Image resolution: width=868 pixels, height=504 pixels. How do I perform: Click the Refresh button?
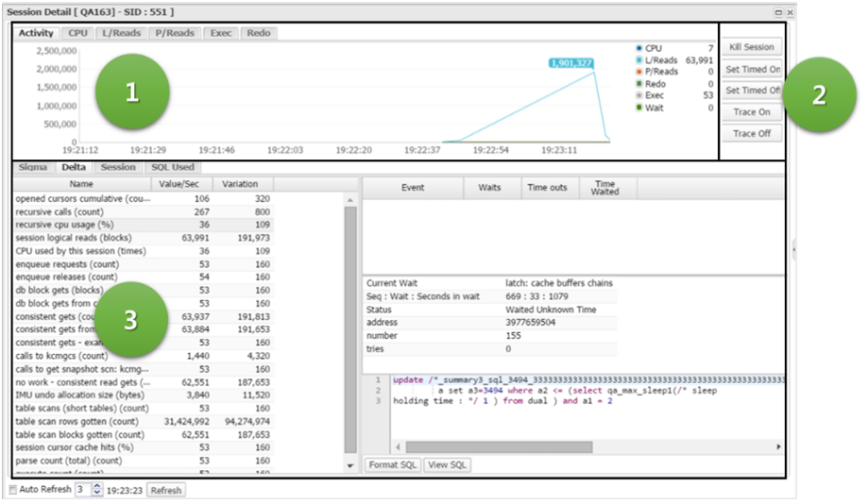166,490
